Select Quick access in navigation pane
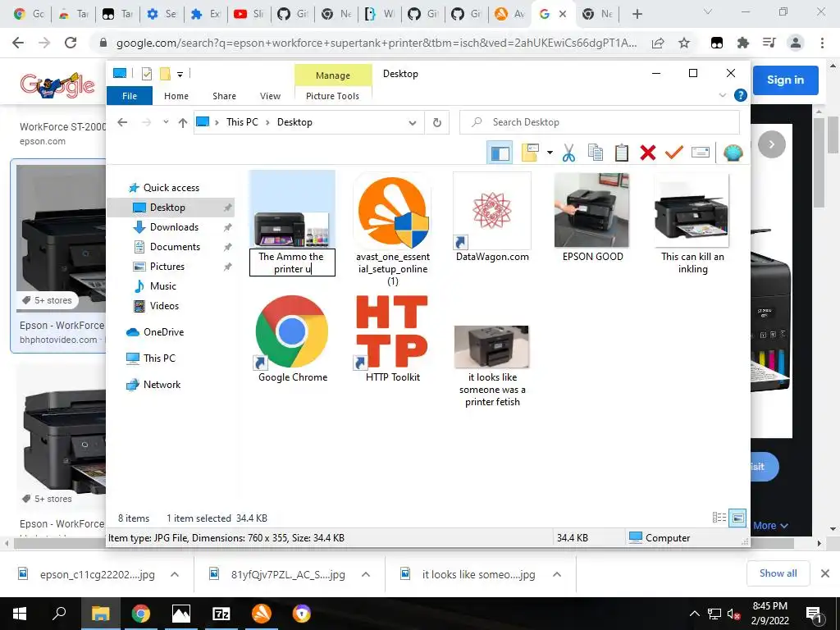This screenshot has width=840, height=630. coord(171,188)
